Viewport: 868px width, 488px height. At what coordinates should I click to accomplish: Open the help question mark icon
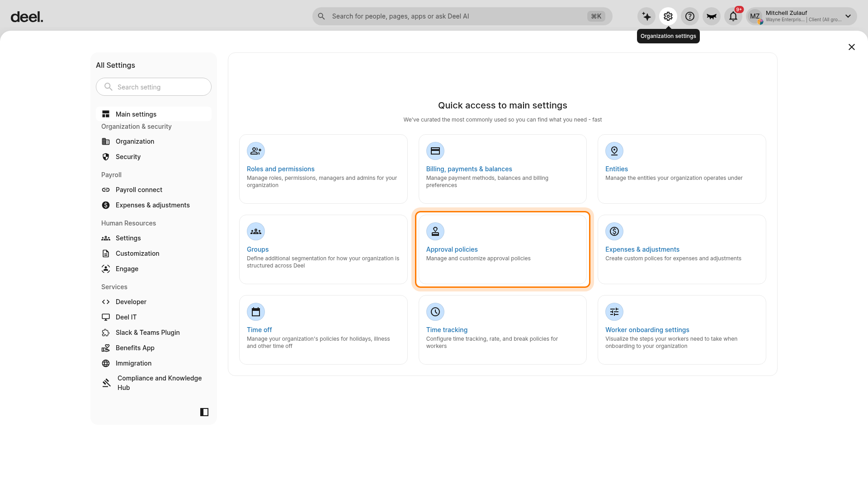[690, 16]
